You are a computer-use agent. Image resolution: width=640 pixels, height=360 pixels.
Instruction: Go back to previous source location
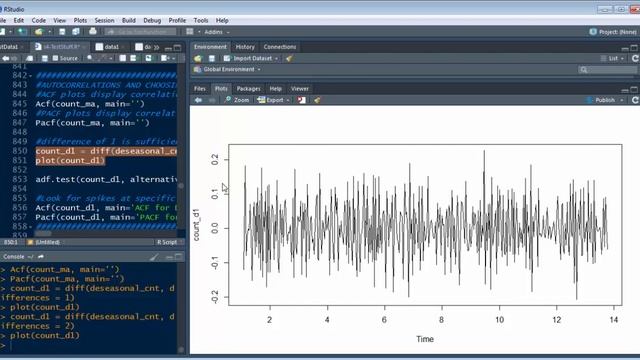pyautogui.click(x=5, y=58)
